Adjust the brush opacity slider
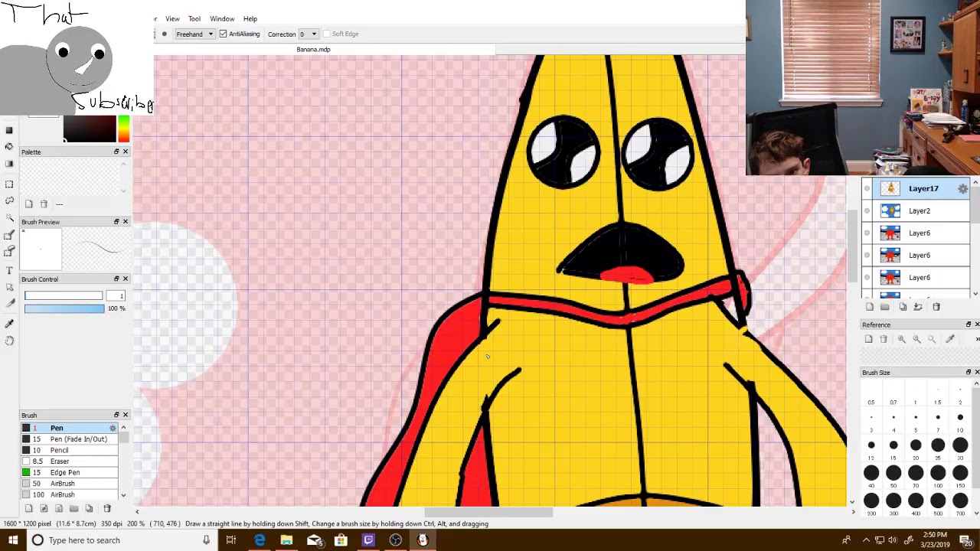This screenshot has width=980, height=551. pos(64,308)
